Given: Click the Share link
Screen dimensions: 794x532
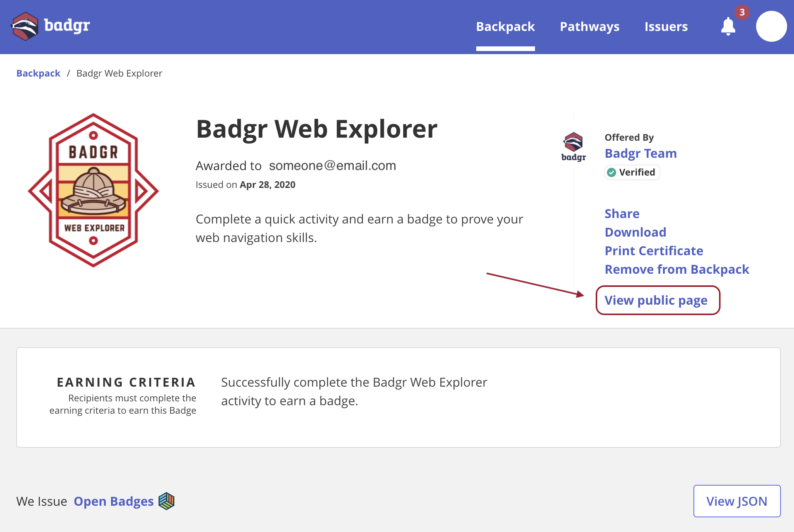Looking at the screenshot, I should [622, 214].
